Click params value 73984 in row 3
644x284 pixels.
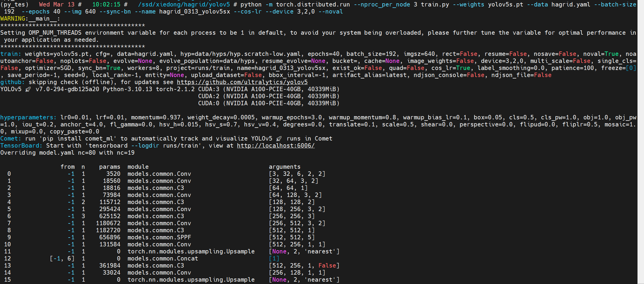111,195
